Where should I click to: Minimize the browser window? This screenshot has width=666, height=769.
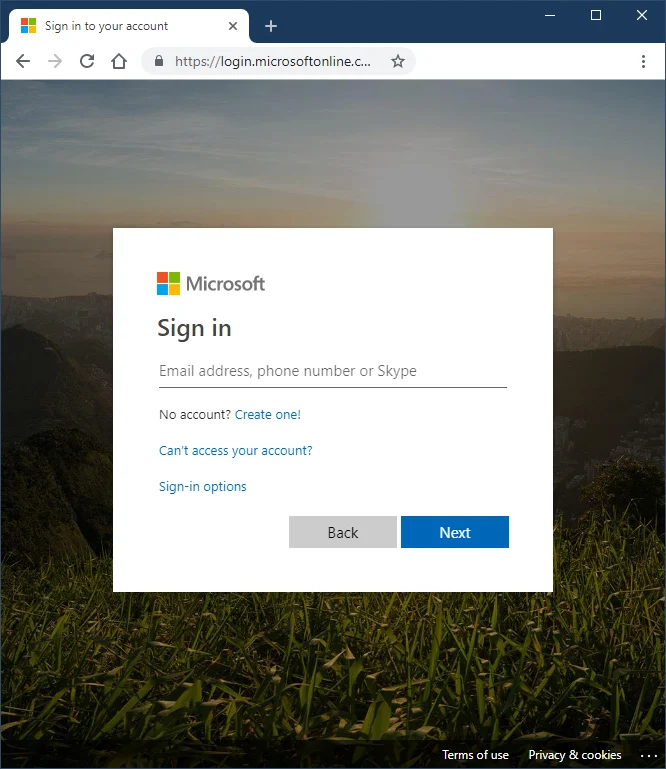(550, 16)
